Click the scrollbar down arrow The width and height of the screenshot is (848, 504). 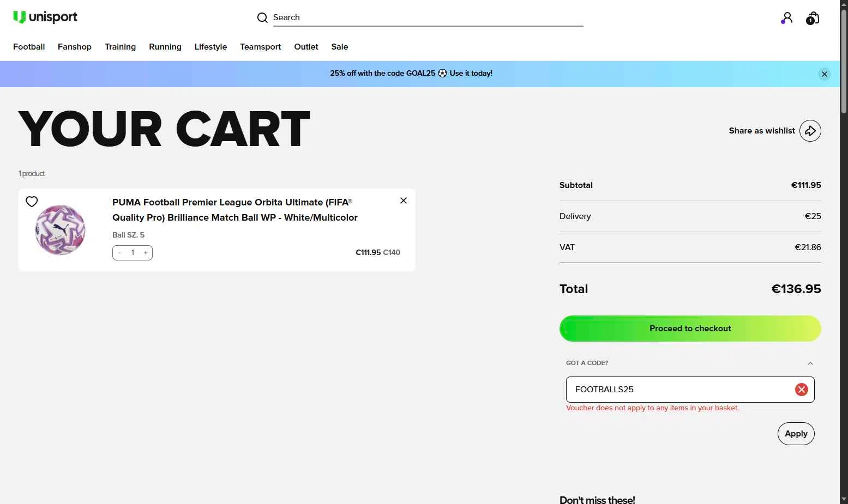tap(844, 499)
